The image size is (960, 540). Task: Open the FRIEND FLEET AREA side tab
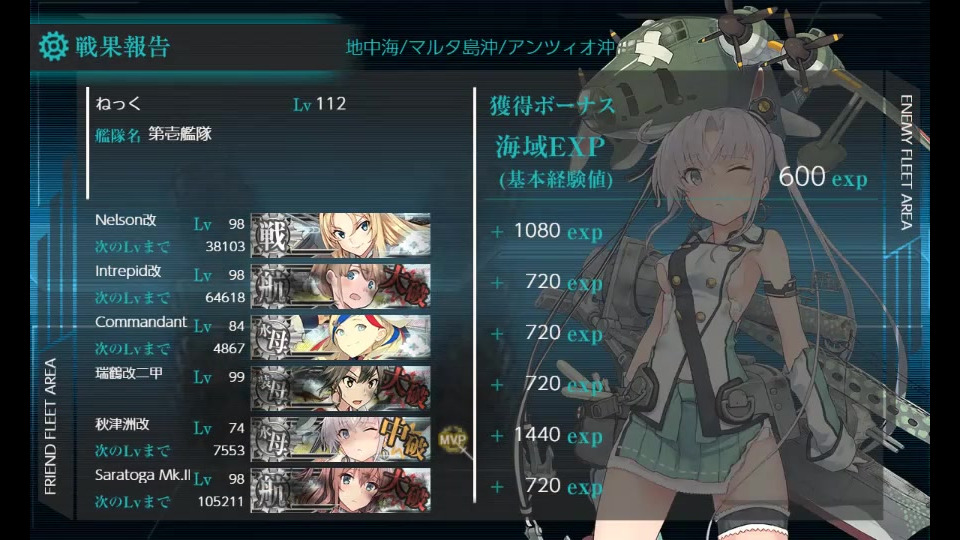[x=51, y=427]
